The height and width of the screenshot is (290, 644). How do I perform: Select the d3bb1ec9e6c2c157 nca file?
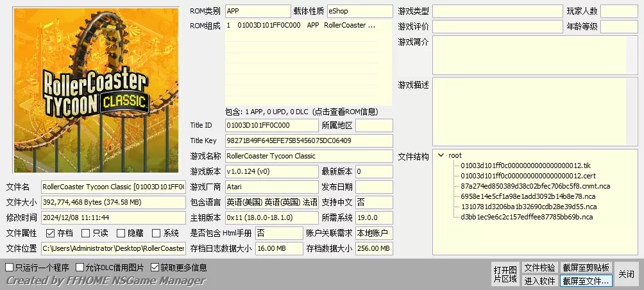pyautogui.click(x=526, y=217)
